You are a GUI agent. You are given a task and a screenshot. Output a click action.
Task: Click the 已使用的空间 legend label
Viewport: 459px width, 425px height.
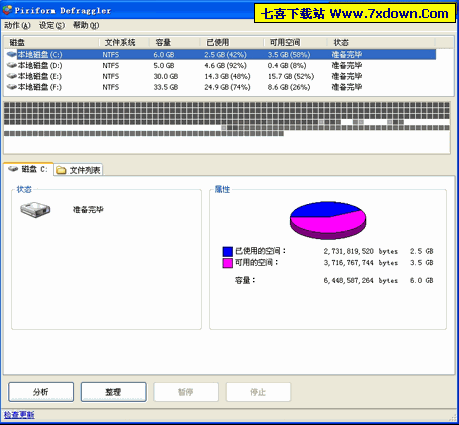tap(260, 251)
